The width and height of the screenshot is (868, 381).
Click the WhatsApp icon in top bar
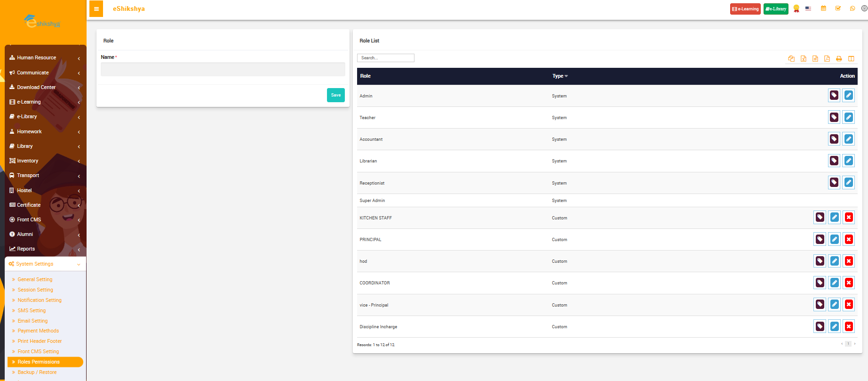pos(852,8)
